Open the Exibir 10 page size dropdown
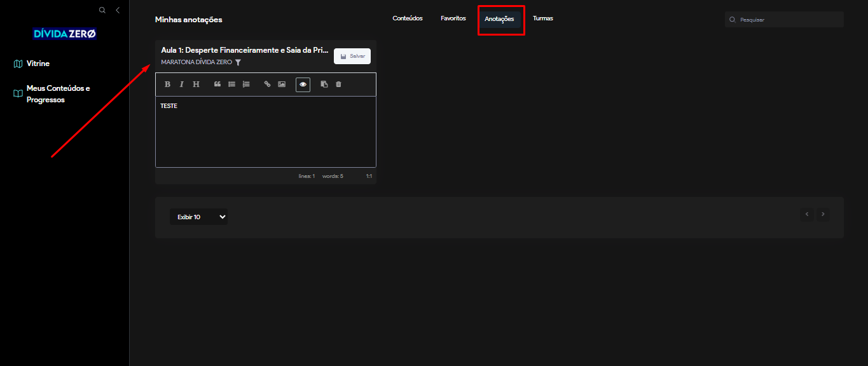Screen dimensions: 868x366 [198, 217]
